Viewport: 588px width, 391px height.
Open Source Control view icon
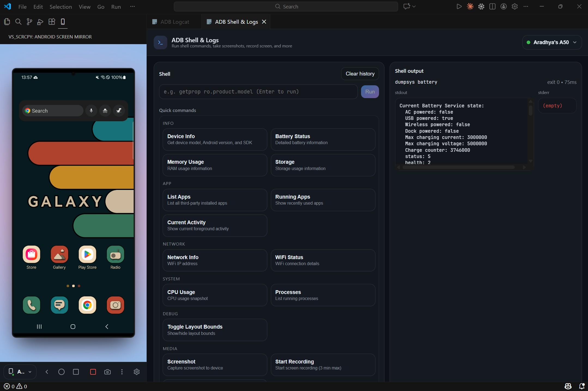tap(29, 22)
